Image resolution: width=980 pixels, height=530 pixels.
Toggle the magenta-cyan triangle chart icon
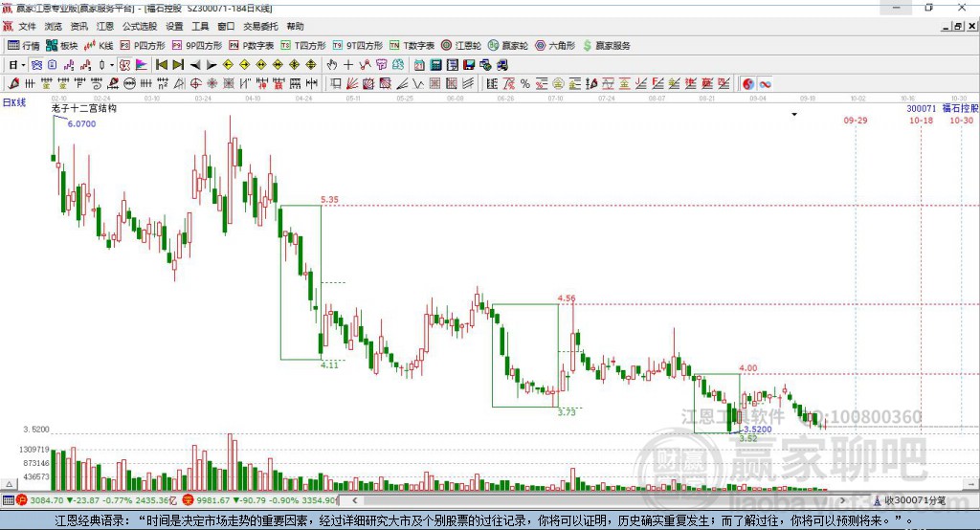[x=142, y=65]
